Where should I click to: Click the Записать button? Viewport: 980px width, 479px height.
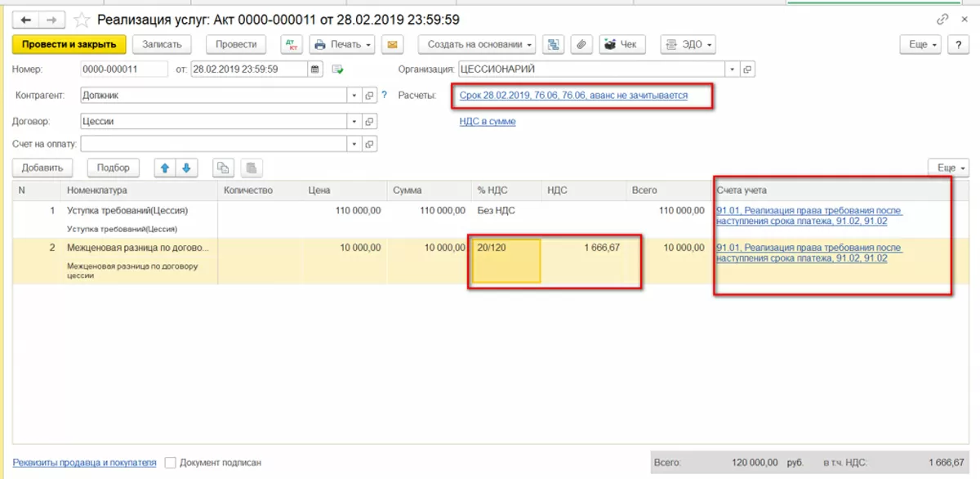[162, 44]
